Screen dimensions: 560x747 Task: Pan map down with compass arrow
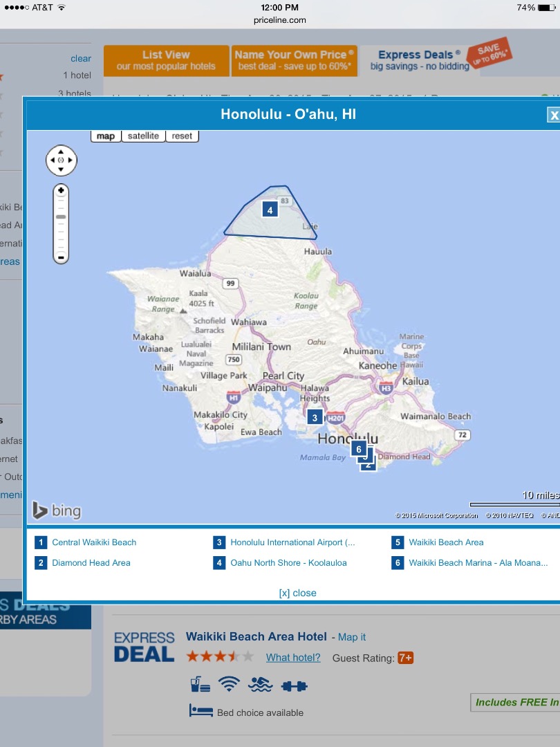(x=61, y=169)
